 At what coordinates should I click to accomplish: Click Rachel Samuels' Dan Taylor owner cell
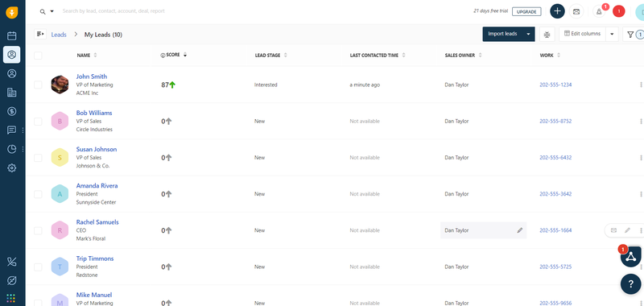[483, 230]
